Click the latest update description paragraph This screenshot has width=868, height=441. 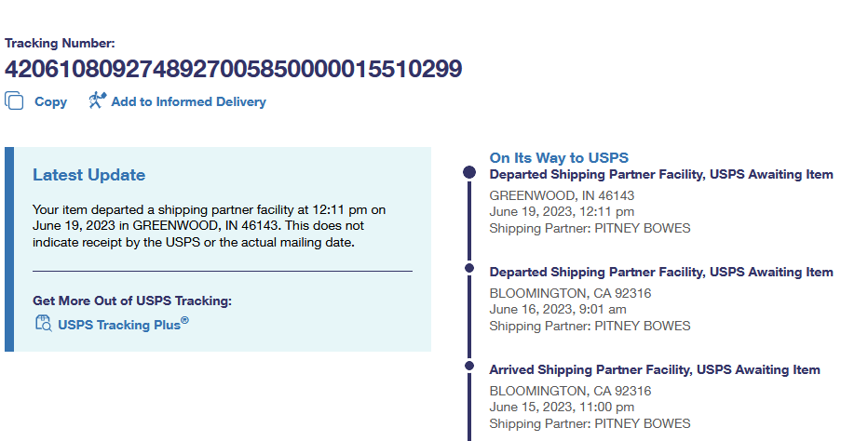pyautogui.click(x=209, y=226)
